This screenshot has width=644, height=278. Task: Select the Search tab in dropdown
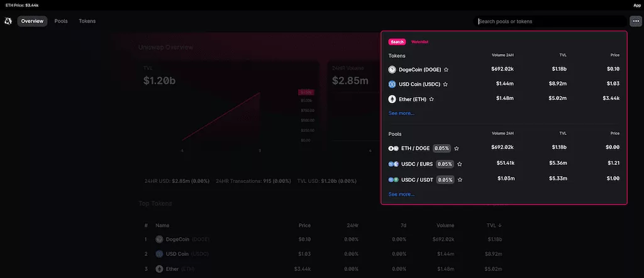tap(397, 42)
